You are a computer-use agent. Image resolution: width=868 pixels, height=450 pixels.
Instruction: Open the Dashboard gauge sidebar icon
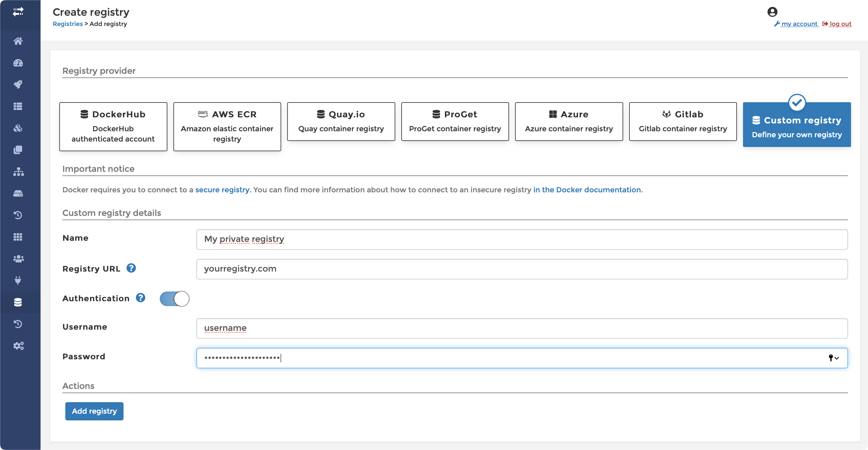coord(18,63)
